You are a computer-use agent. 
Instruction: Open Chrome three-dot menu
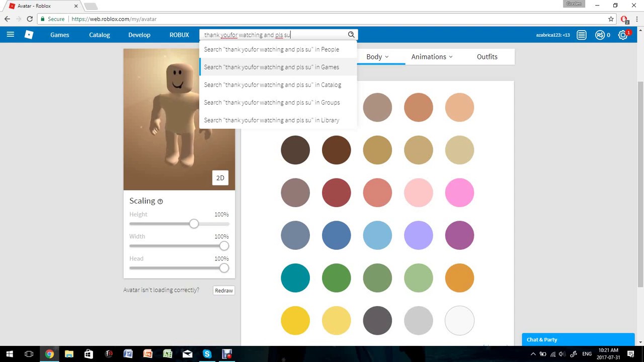click(637, 19)
